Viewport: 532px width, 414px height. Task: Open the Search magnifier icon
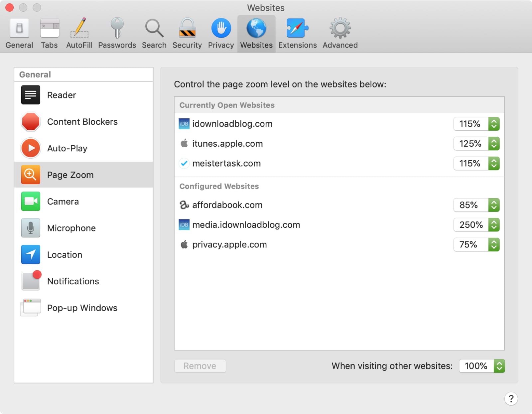tap(154, 28)
